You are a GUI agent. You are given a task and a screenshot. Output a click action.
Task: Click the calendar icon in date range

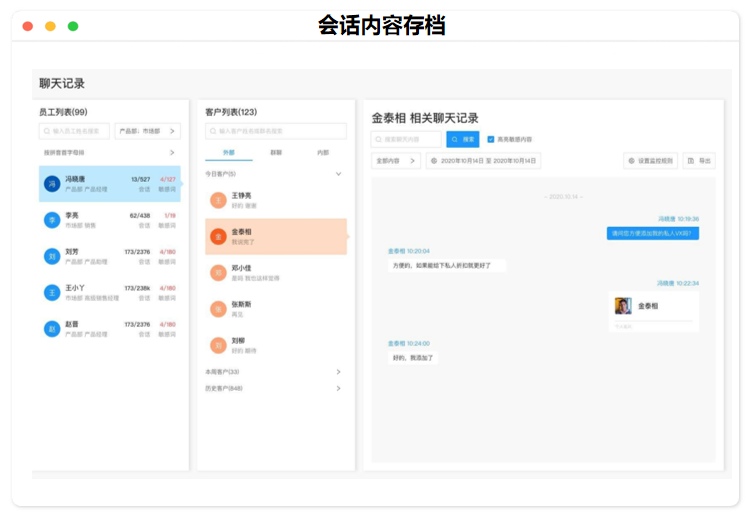pyautogui.click(x=434, y=160)
